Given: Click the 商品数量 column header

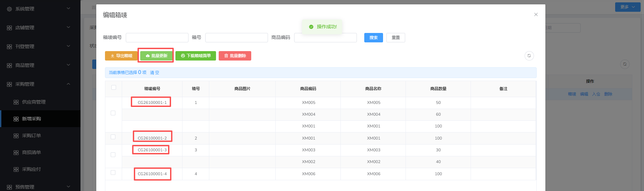Looking at the screenshot, I should click(x=438, y=89).
